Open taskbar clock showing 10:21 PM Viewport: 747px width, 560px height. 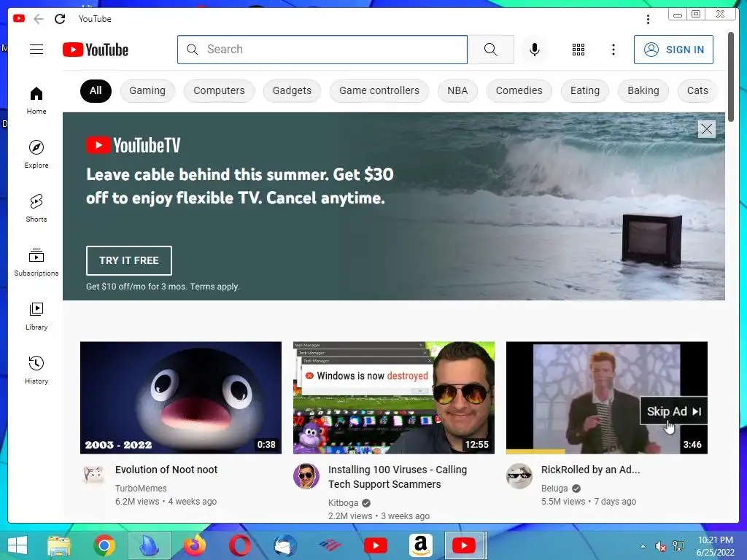click(x=716, y=546)
